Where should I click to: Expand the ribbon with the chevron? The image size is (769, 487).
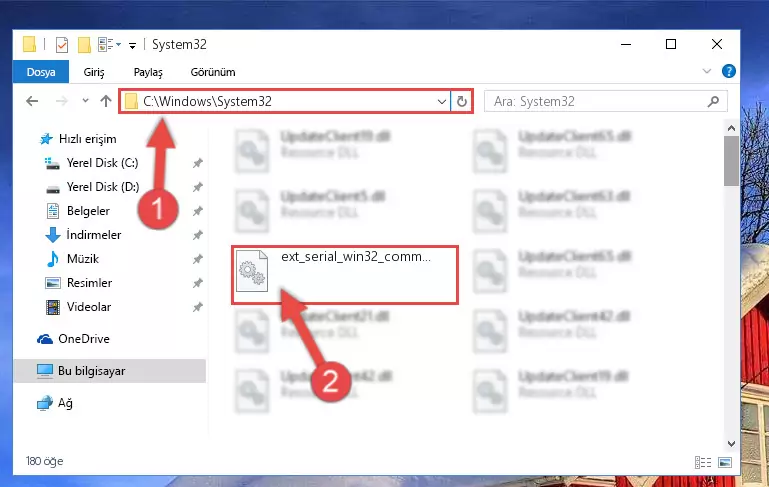tap(706, 72)
